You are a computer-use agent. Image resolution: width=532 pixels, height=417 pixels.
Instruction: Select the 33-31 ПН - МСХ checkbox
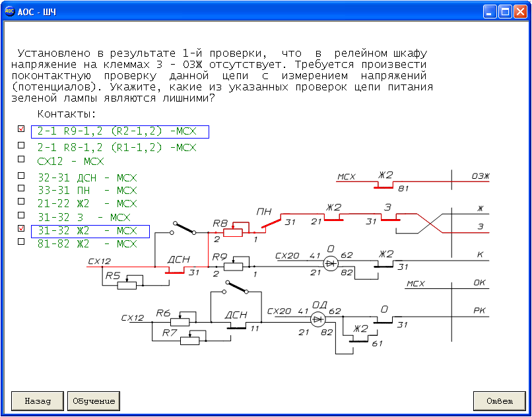[x=21, y=189]
